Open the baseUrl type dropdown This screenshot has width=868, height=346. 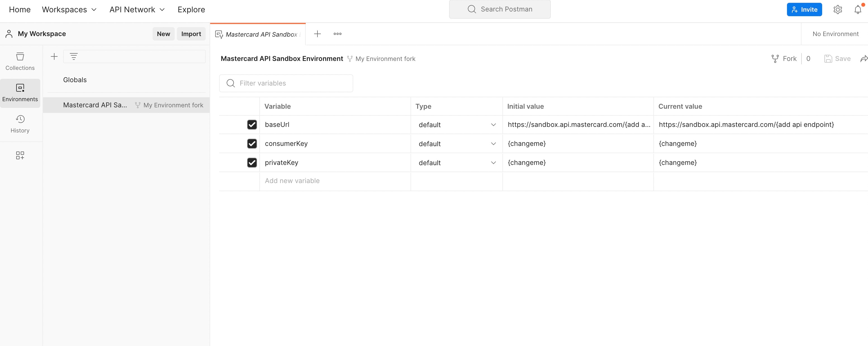click(x=457, y=125)
